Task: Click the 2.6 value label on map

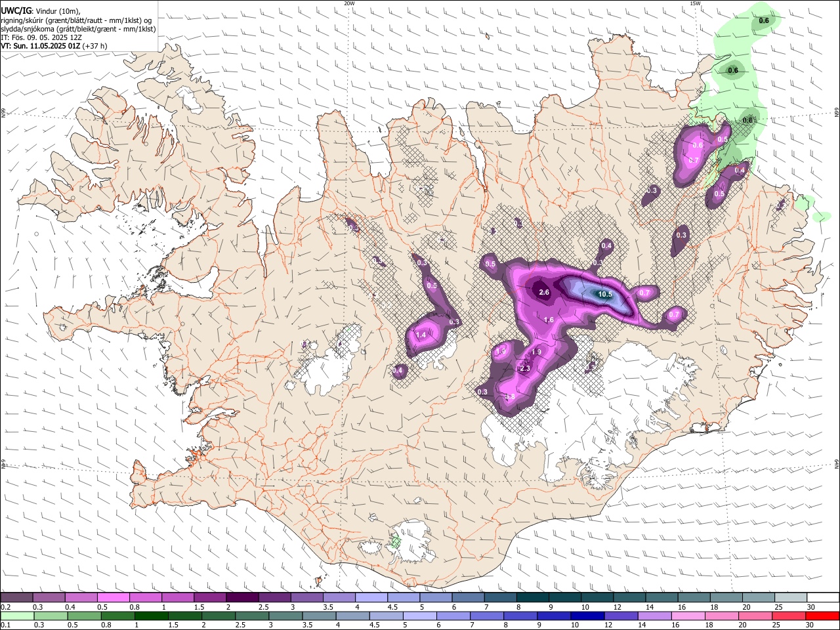Action: click(x=544, y=292)
